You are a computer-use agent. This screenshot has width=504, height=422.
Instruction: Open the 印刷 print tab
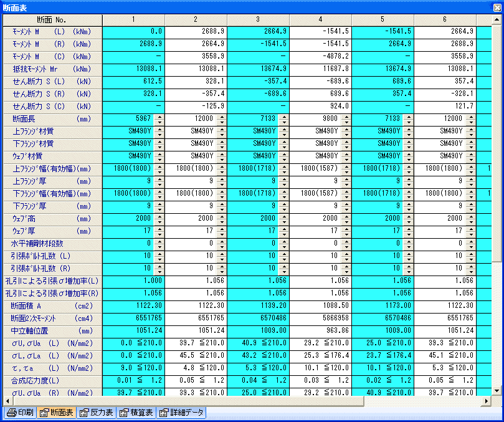[20, 413]
